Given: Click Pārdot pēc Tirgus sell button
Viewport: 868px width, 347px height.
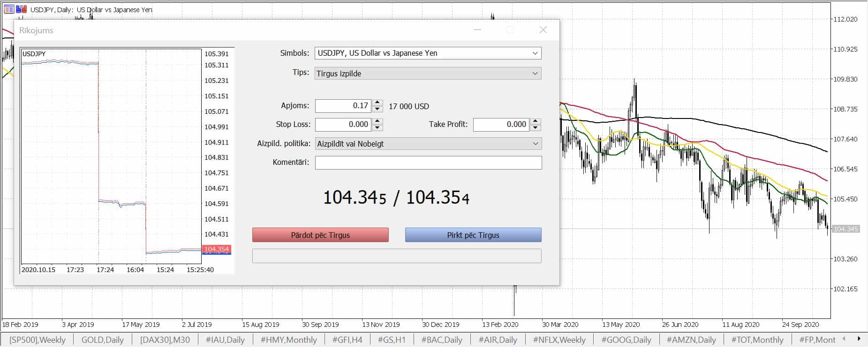Looking at the screenshot, I should [320, 235].
